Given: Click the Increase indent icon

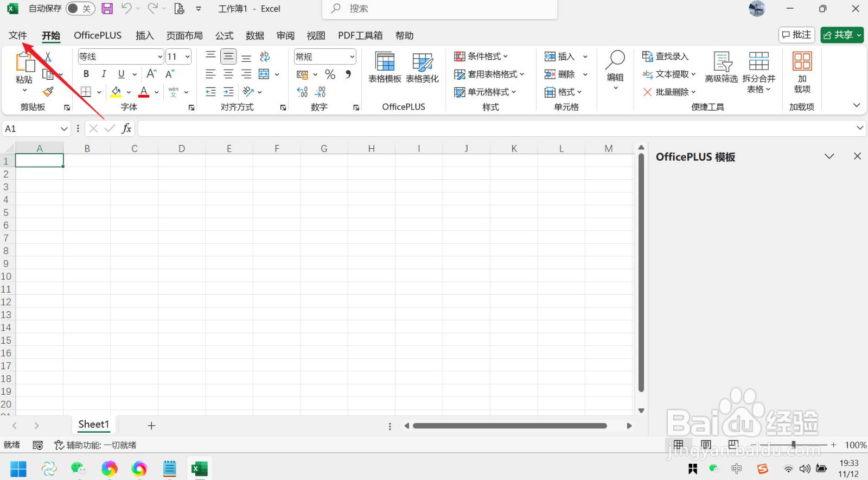Looking at the screenshot, I should click(x=228, y=92).
